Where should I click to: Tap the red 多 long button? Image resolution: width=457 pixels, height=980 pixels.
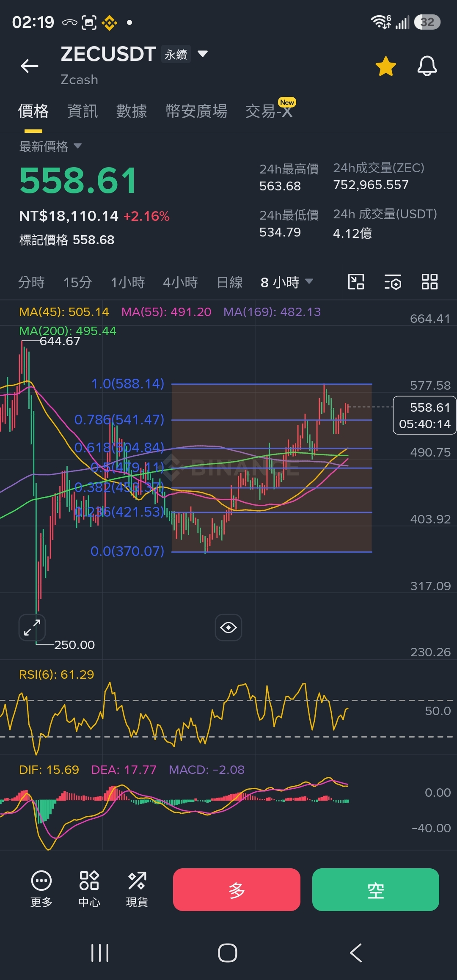click(x=237, y=889)
